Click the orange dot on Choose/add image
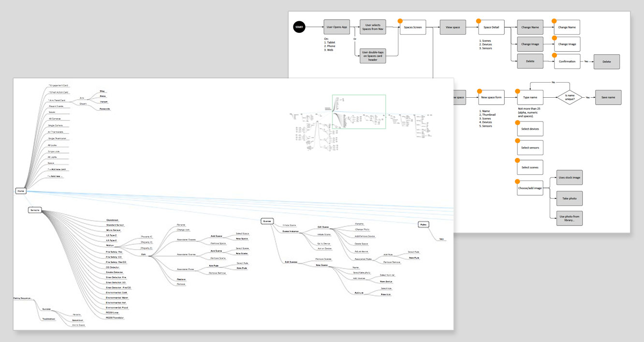The image size is (644, 342). (518, 182)
